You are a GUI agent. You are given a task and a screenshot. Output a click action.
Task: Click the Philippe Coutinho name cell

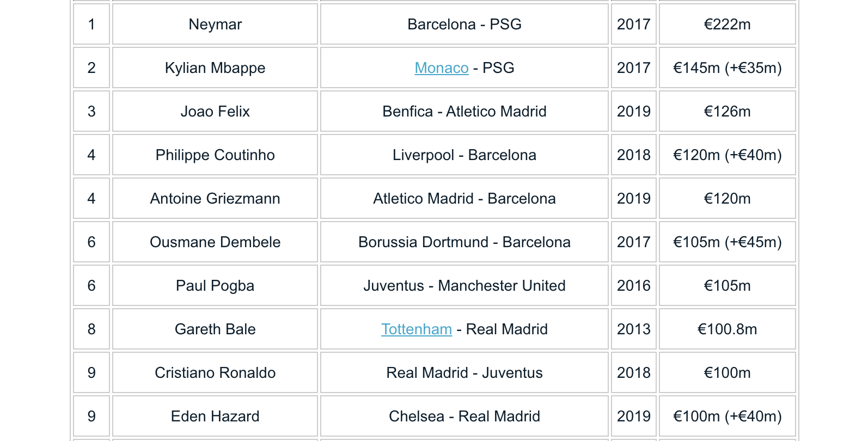point(215,155)
